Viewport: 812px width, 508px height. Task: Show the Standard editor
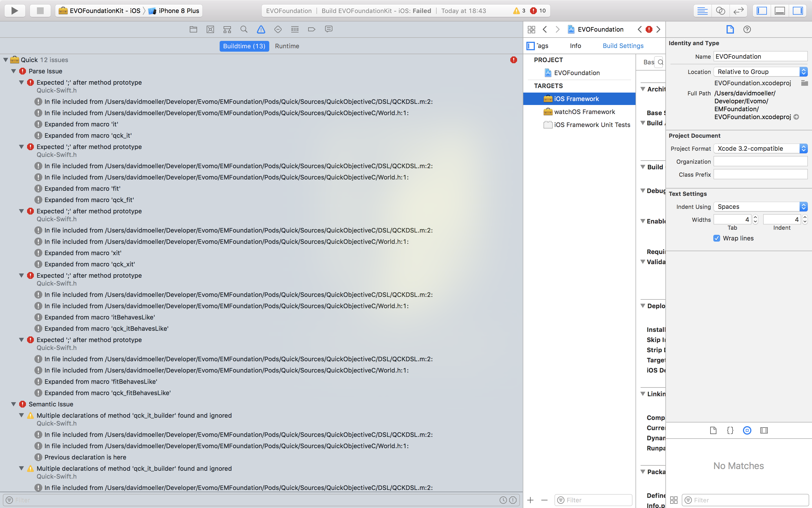[702, 11]
